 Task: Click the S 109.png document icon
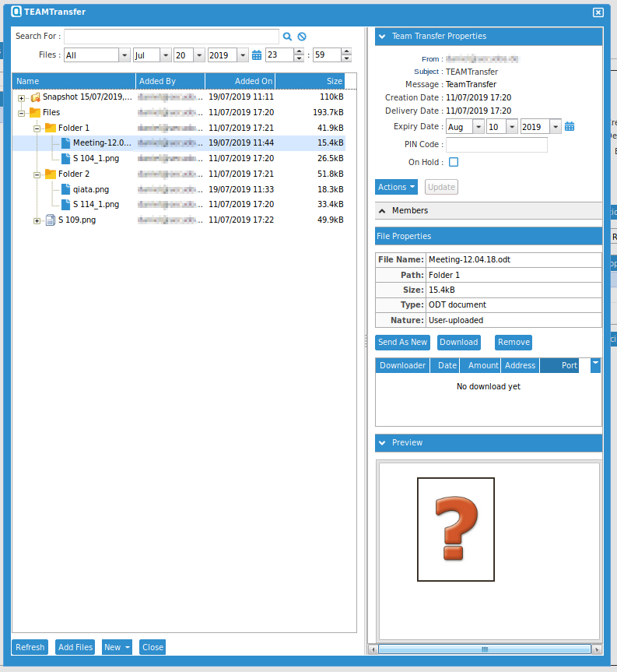[x=51, y=220]
